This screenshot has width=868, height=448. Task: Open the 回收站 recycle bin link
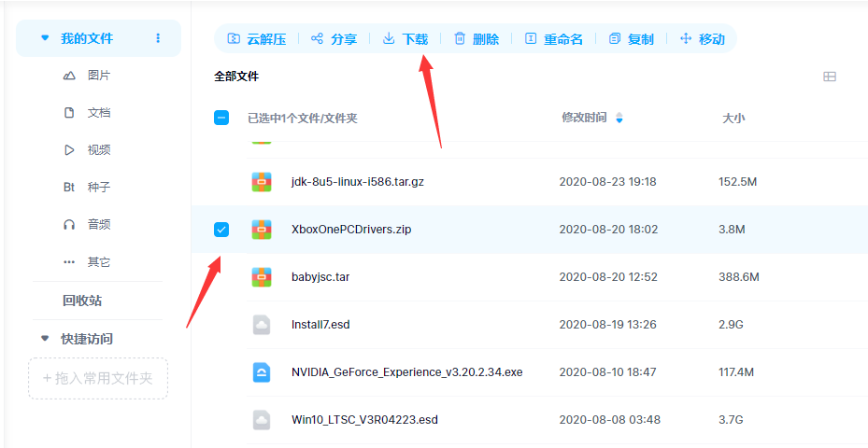point(82,301)
